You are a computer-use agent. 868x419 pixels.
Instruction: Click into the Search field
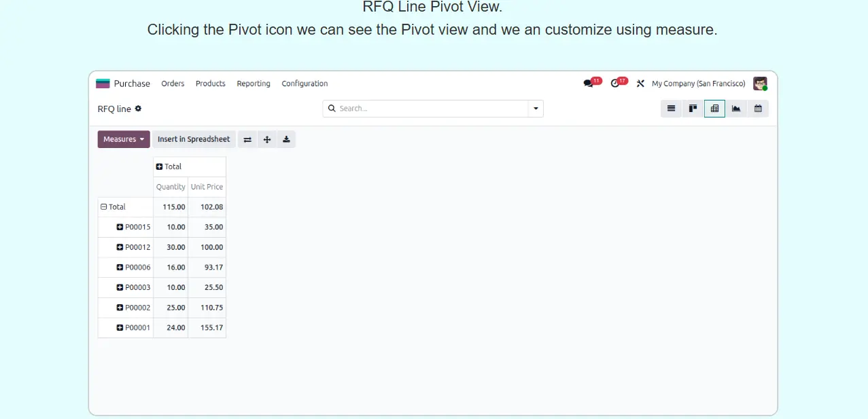click(x=428, y=109)
